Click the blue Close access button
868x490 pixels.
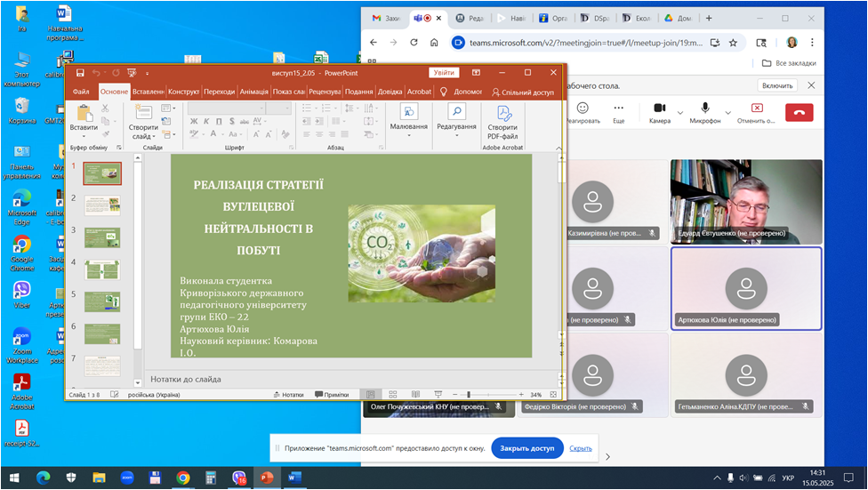[527, 448]
